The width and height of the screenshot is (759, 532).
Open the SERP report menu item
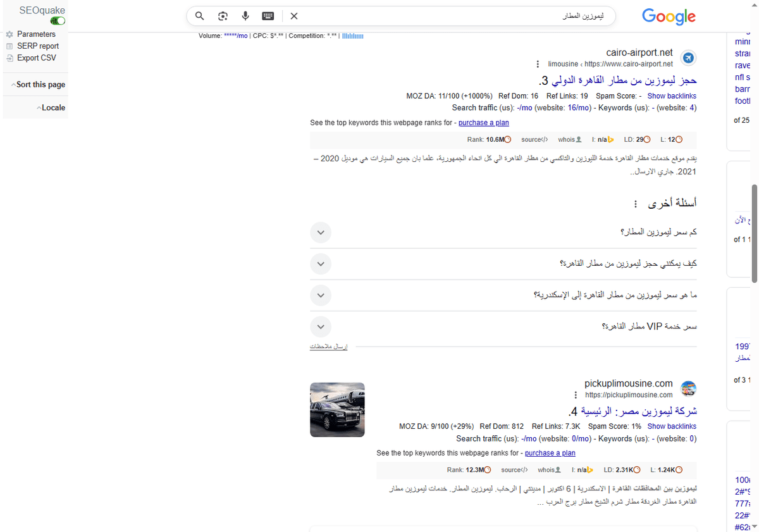37,46
